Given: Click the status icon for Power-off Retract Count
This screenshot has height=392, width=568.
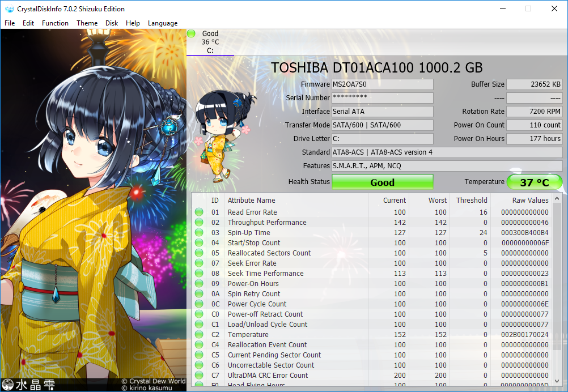Looking at the screenshot, I should [199, 314].
